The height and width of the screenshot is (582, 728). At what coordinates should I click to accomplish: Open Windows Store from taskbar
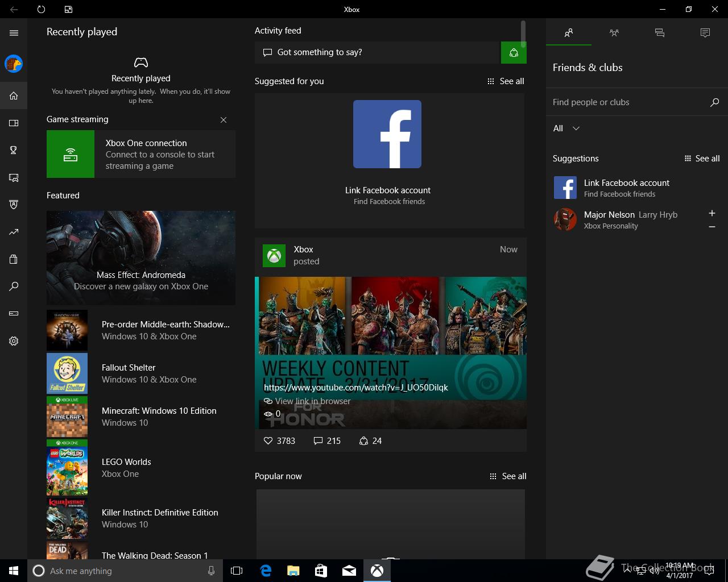[x=321, y=571]
